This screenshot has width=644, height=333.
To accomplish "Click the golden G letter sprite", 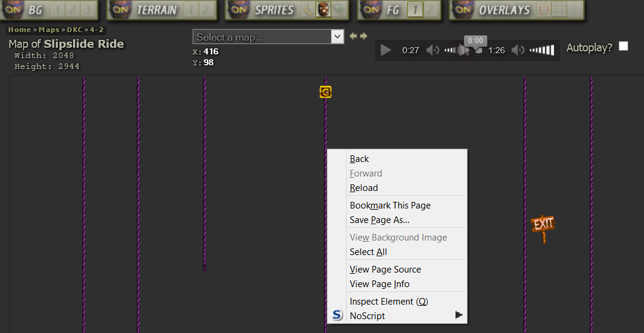I will (x=326, y=92).
